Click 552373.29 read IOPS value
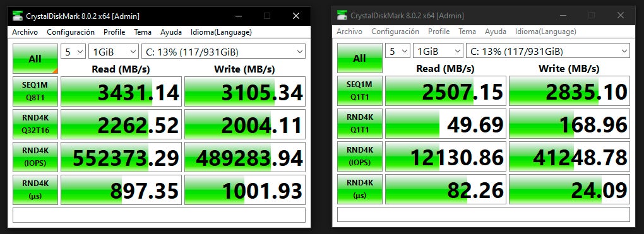Image resolution: width=644 pixels, height=234 pixels. pyautogui.click(x=121, y=157)
